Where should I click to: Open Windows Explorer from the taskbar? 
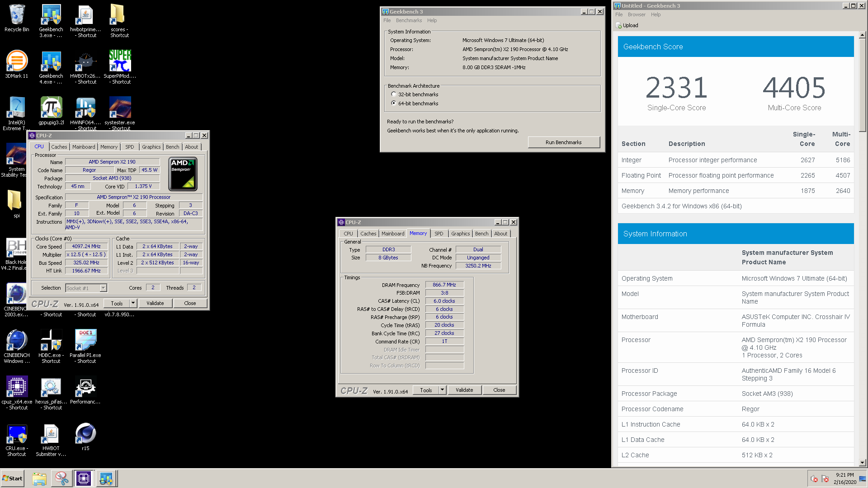pyautogui.click(x=39, y=479)
